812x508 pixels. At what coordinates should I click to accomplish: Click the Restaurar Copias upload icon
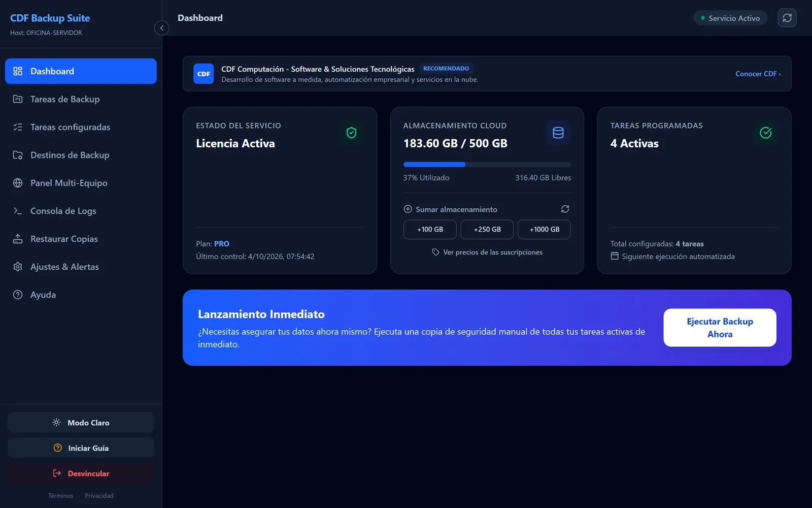click(x=18, y=239)
